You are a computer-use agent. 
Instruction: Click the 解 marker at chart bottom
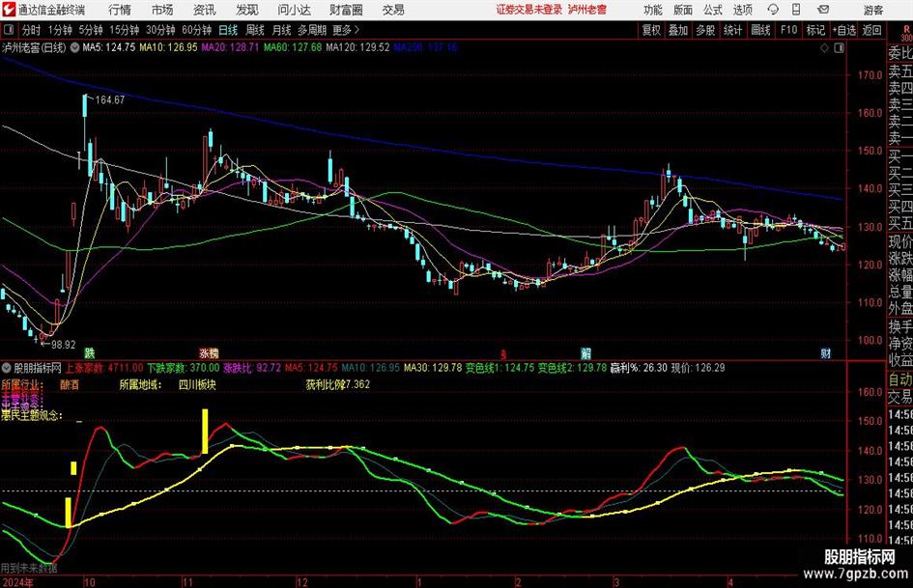click(x=585, y=352)
